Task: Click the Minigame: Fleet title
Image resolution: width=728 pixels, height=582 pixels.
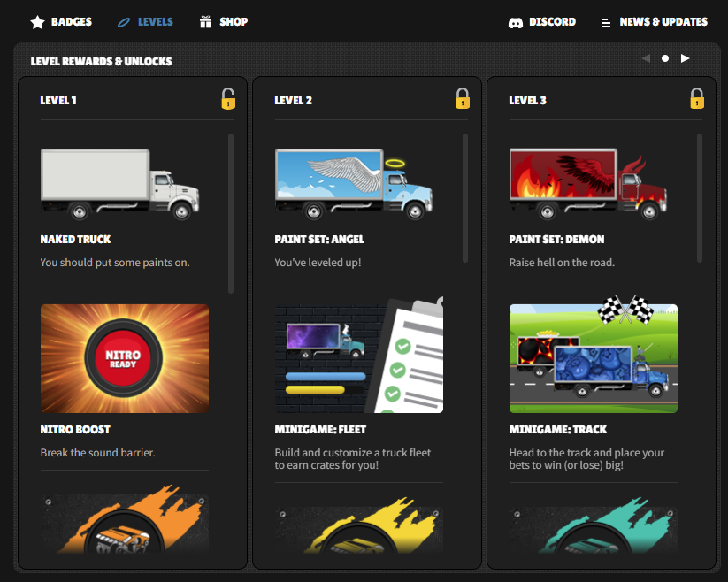Action: coord(320,429)
